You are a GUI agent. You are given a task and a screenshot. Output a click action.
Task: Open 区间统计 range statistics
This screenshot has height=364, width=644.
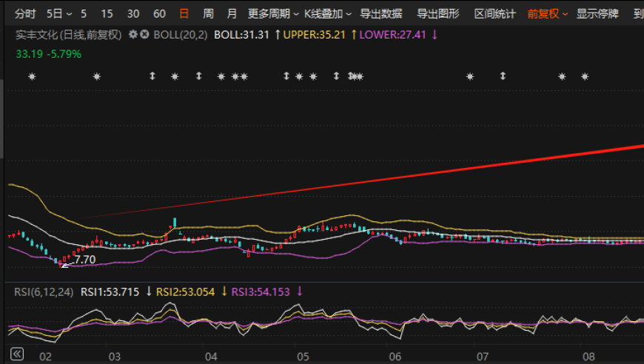click(x=495, y=13)
